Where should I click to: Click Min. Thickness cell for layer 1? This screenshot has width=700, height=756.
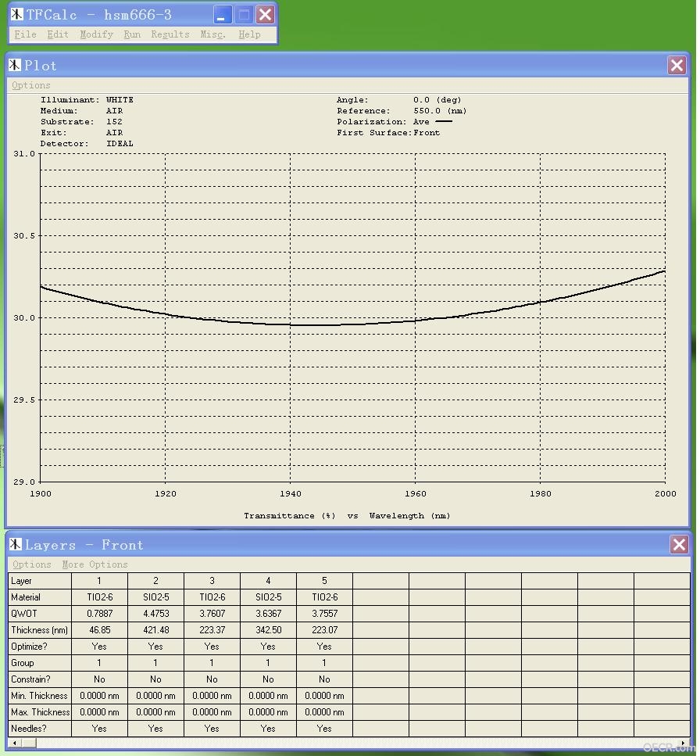[100, 695]
